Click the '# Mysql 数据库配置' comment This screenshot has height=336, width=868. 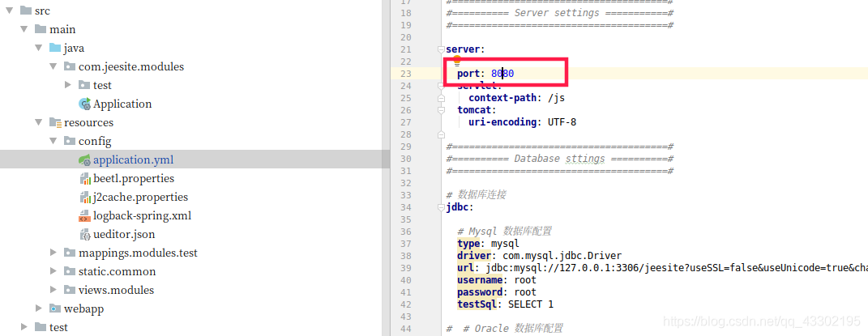(504, 232)
